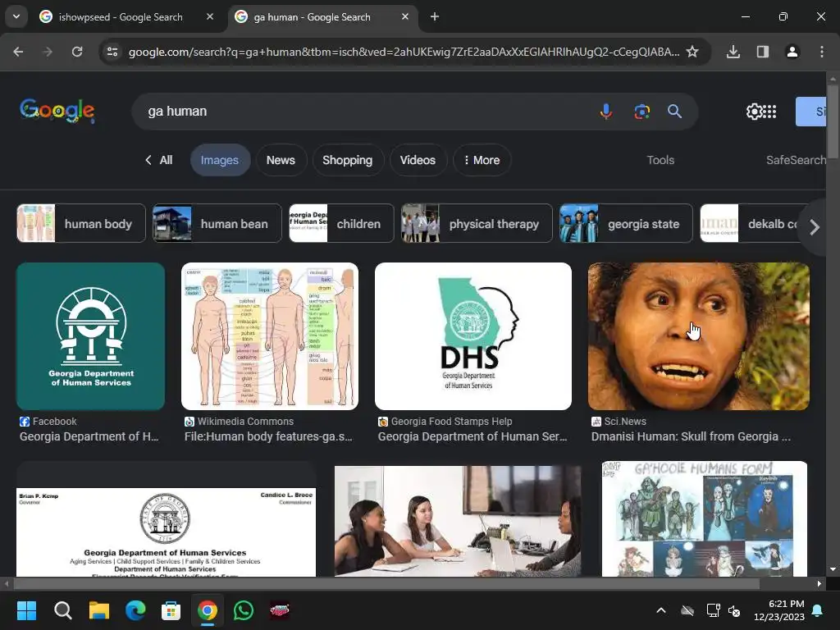Start voice search with the microphone
This screenshot has width=840, height=630.
(x=606, y=112)
